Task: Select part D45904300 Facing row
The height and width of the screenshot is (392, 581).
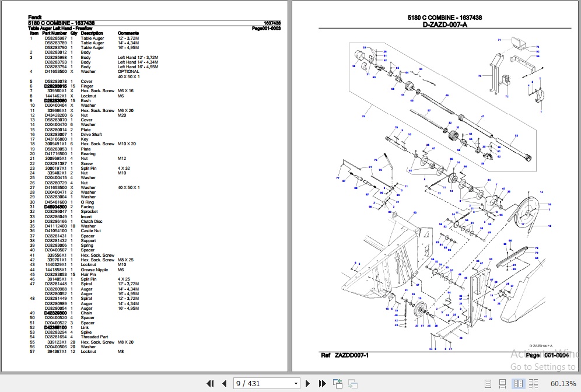Action: [x=62, y=206]
